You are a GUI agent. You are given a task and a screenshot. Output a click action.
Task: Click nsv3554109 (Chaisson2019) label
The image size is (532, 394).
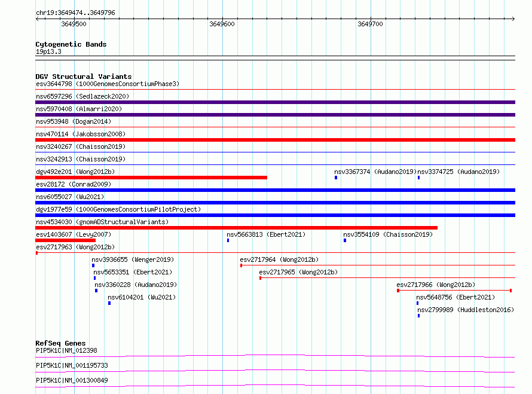pyautogui.click(x=388, y=234)
